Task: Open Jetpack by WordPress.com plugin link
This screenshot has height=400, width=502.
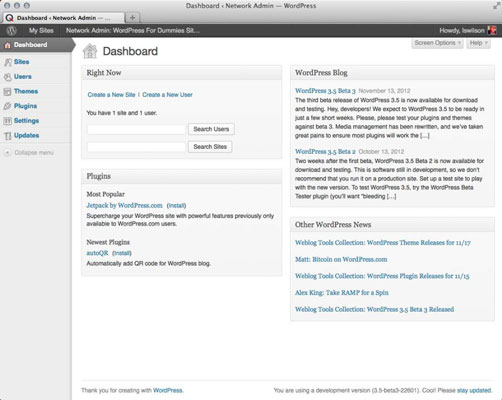Action: point(124,205)
